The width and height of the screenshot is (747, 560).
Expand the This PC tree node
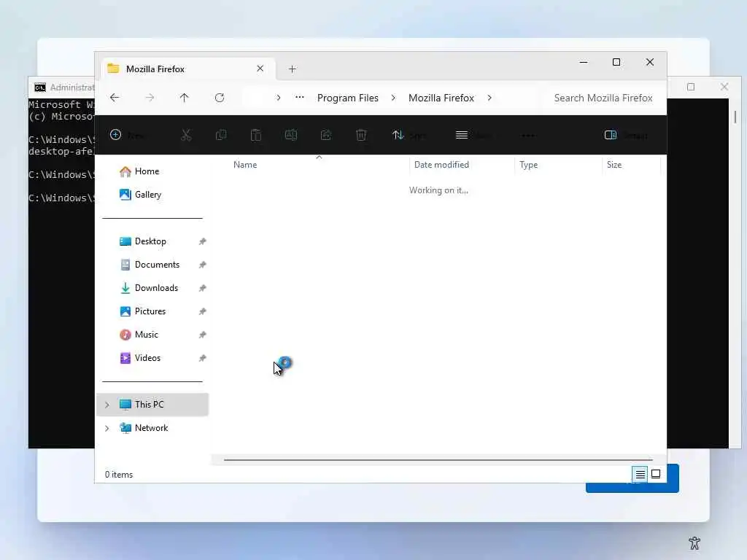click(x=107, y=405)
